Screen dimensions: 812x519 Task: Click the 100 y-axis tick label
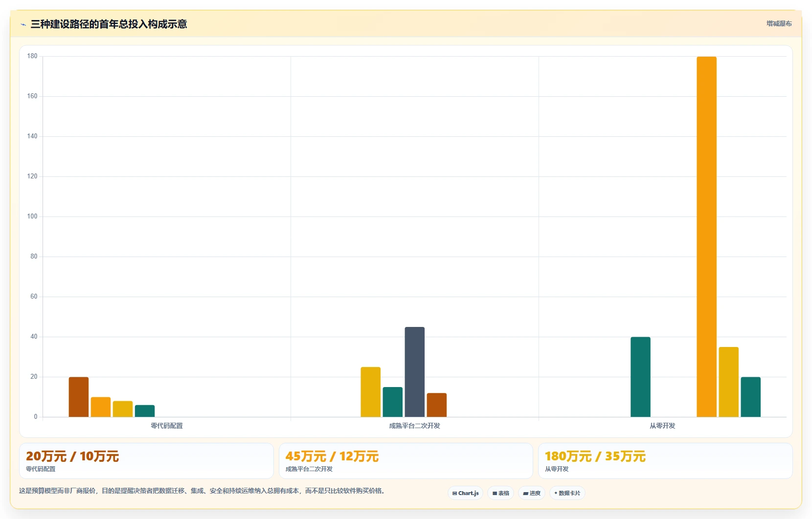(x=32, y=216)
